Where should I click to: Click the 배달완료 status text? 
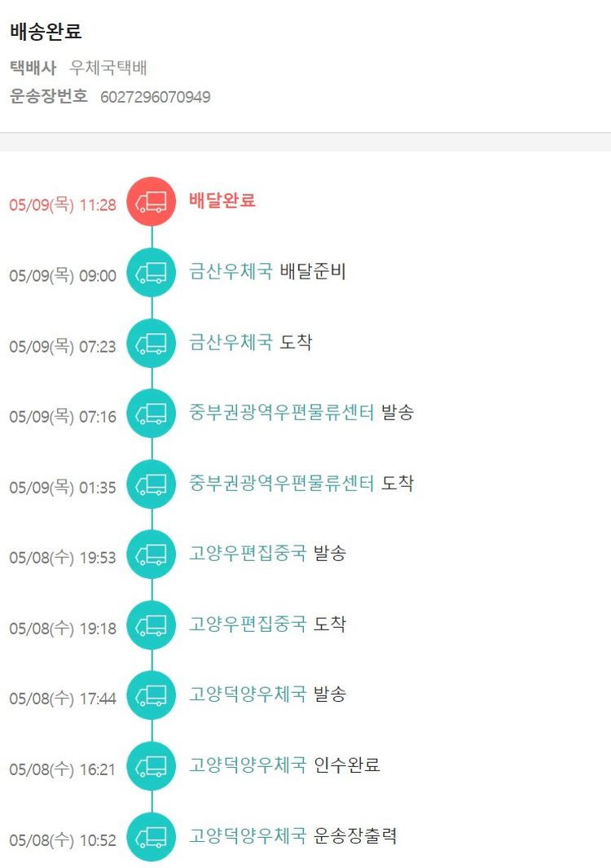[x=222, y=200]
